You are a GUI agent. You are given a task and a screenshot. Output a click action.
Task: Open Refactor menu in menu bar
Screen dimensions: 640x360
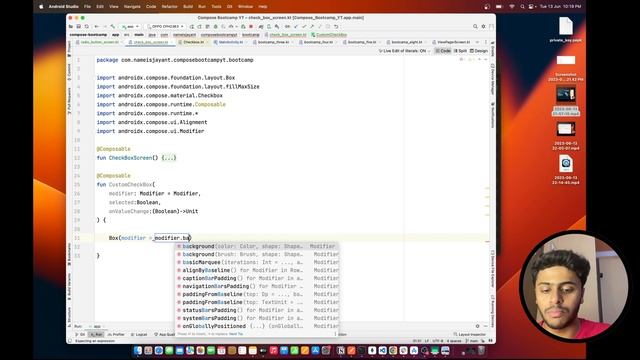pyautogui.click(x=169, y=7)
